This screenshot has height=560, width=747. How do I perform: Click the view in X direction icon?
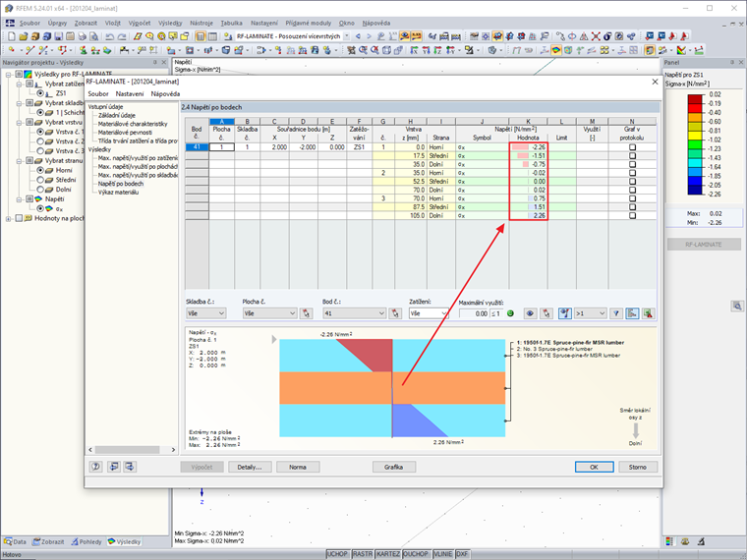click(414, 50)
